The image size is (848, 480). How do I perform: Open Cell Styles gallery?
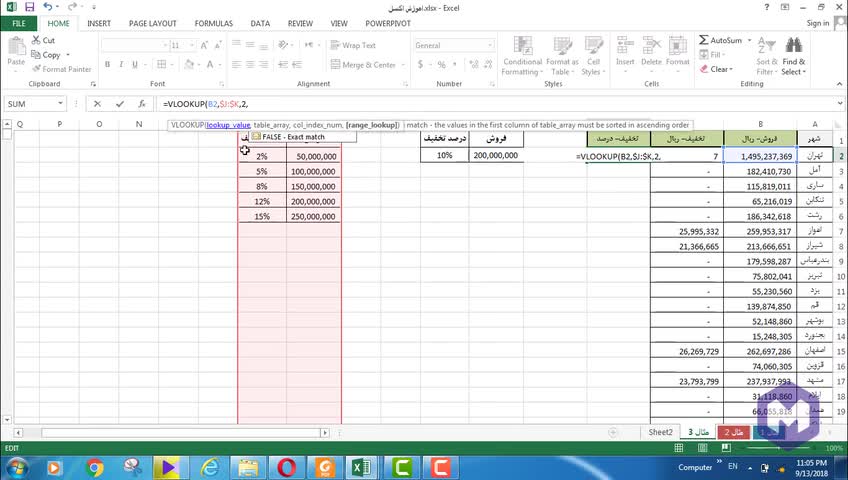(x=593, y=56)
